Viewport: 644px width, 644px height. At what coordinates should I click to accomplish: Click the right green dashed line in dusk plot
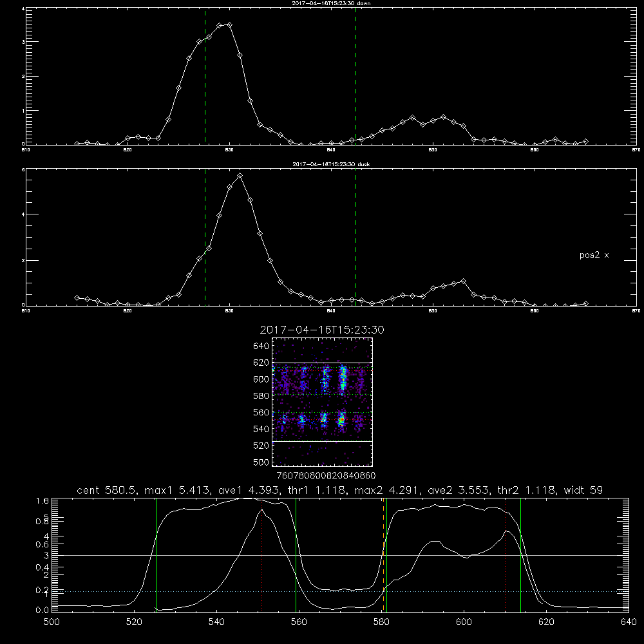coord(355,237)
